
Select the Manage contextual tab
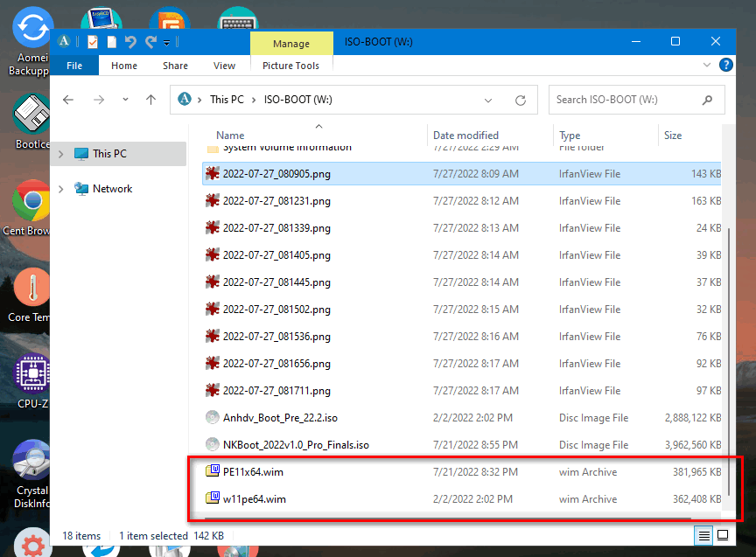point(291,44)
